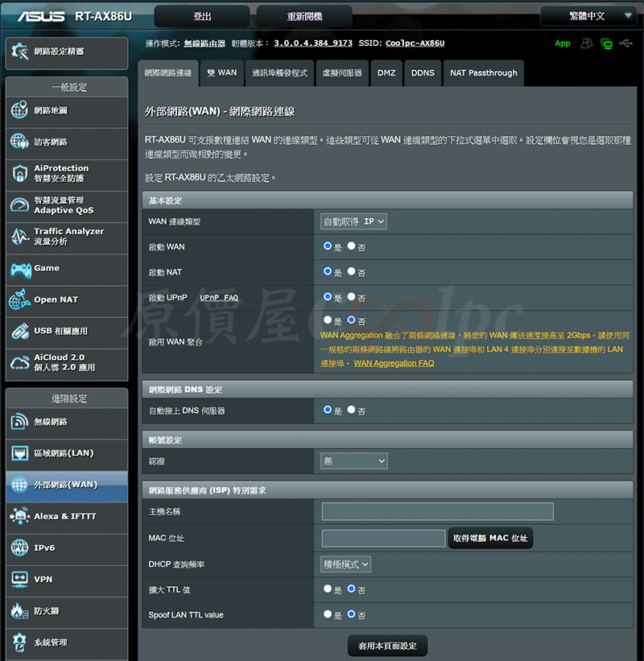Click the guest users status icon
This screenshot has width=644, height=661.
[x=586, y=43]
